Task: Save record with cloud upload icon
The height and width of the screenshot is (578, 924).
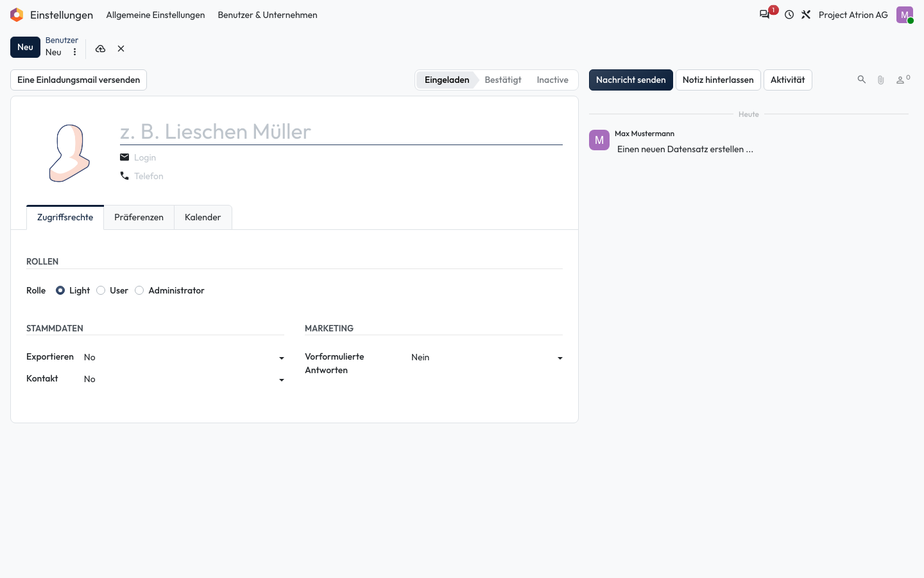Action: (x=101, y=49)
